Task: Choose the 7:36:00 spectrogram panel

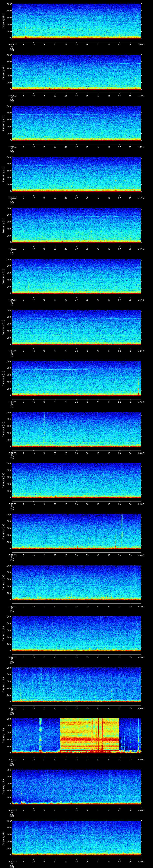Action: point(77,378)
